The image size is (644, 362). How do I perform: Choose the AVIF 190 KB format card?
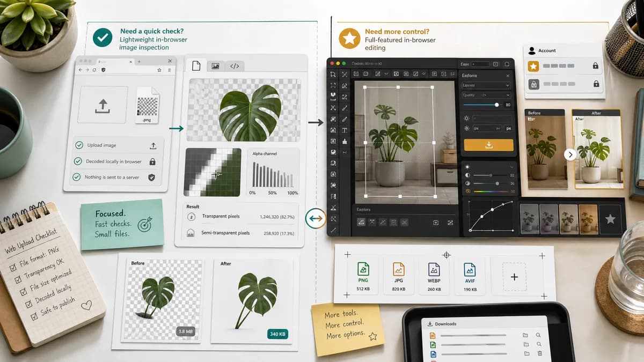click(x=470, y=276)
